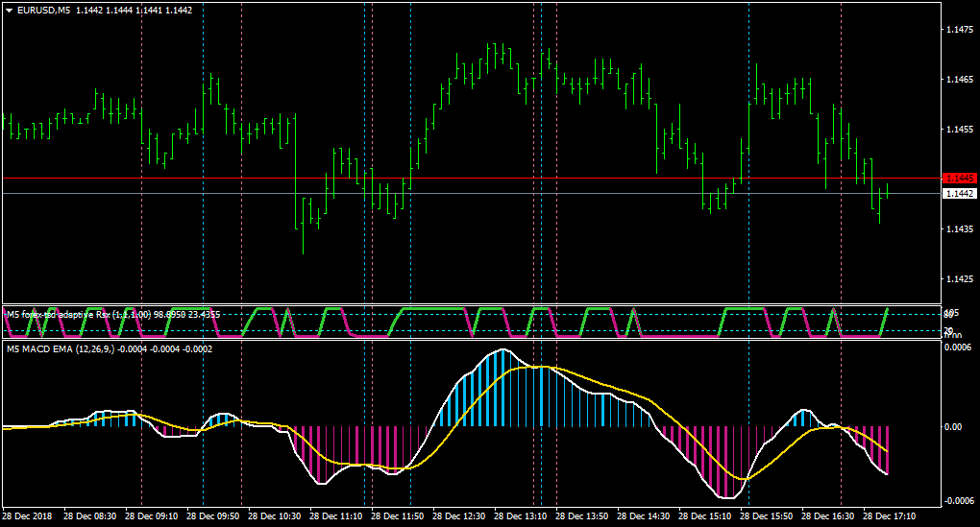Click the 28 Dec 10:30 time label

pos(275,516)
